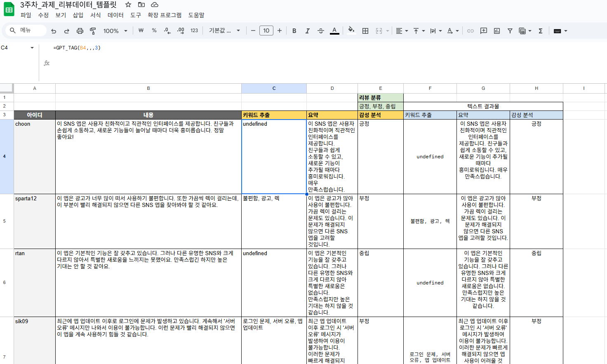Screen dimensions: 607x364
Task: Open number format 123 menu
Action: 194,31
